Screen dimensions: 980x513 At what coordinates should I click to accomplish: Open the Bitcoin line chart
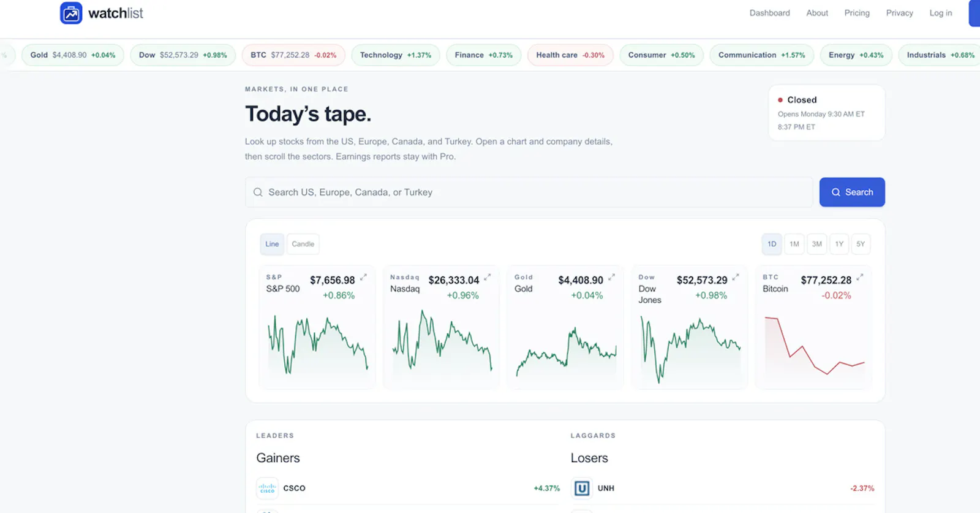tap(815, 346)
